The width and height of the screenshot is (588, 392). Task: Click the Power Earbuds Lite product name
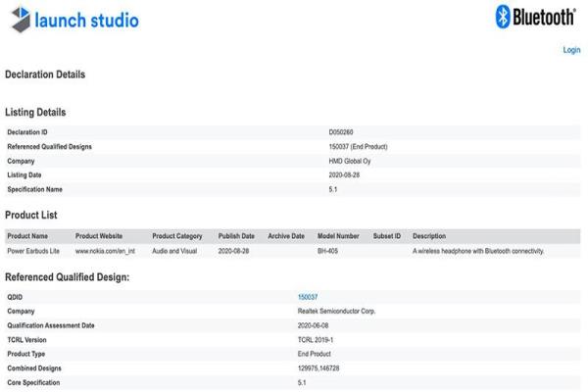coord(34,251)
